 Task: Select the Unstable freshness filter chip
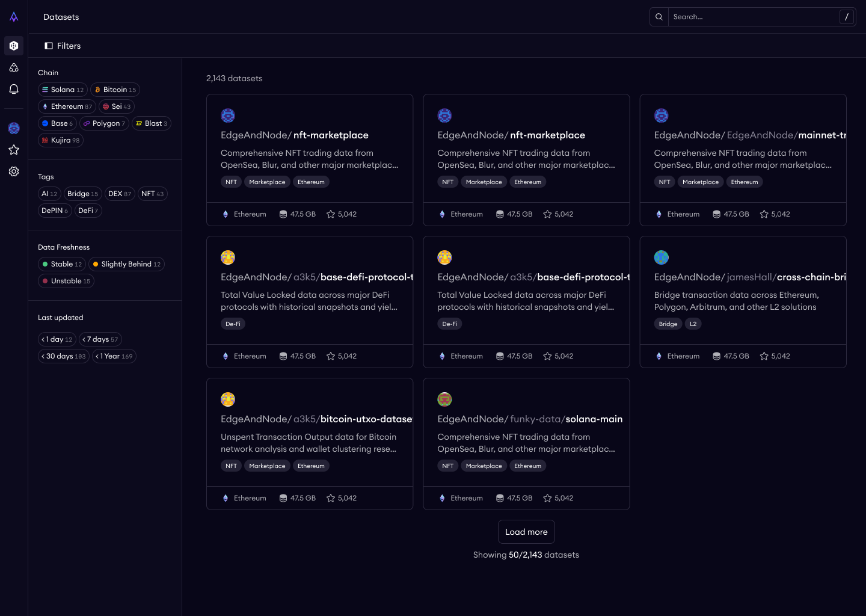pyautogui.click(x=66, y=281)
